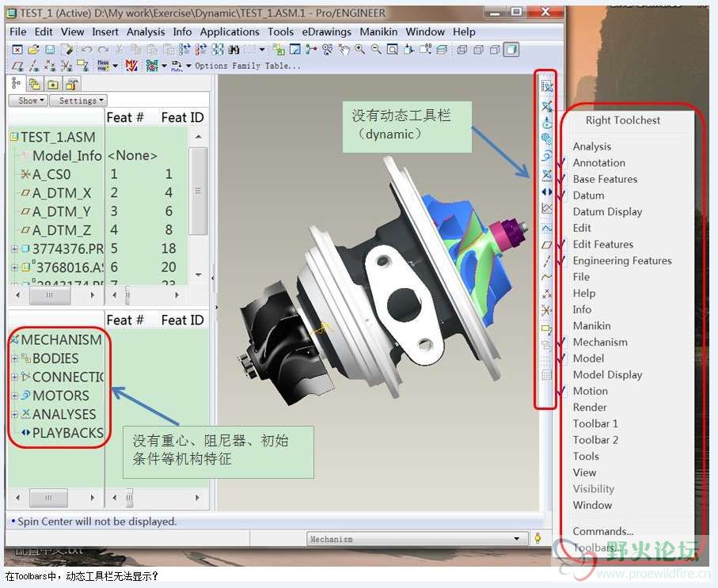
Task: Expand the 3774376.PR tree node
Action: [x=14, y=249]
